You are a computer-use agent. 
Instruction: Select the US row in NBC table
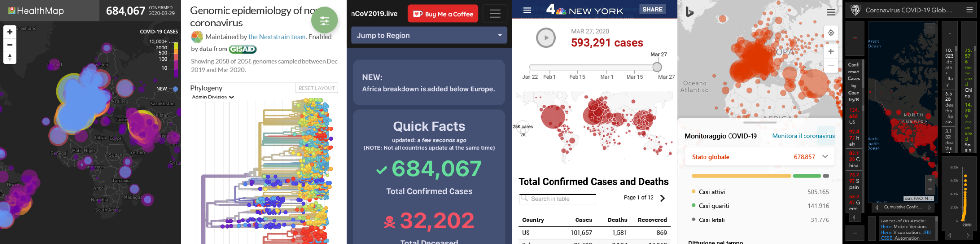point(594,233)
